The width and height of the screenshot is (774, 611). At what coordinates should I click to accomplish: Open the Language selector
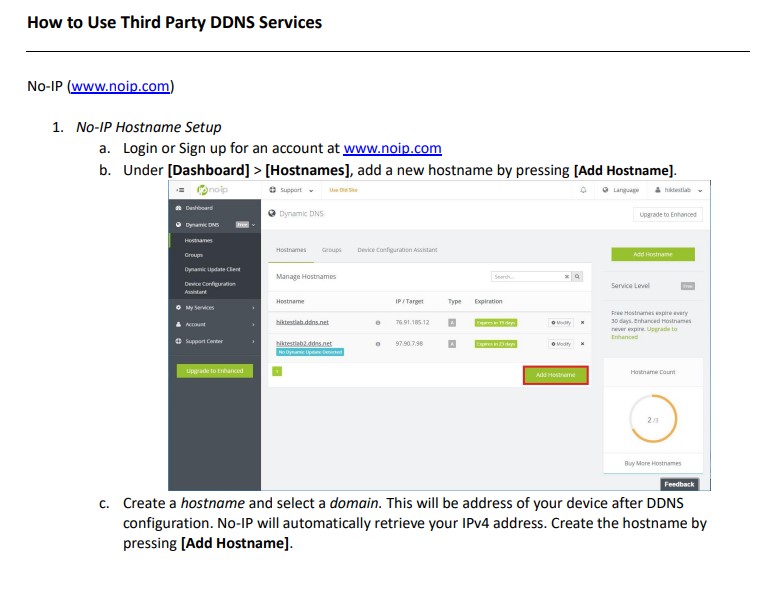coord(621,190)
